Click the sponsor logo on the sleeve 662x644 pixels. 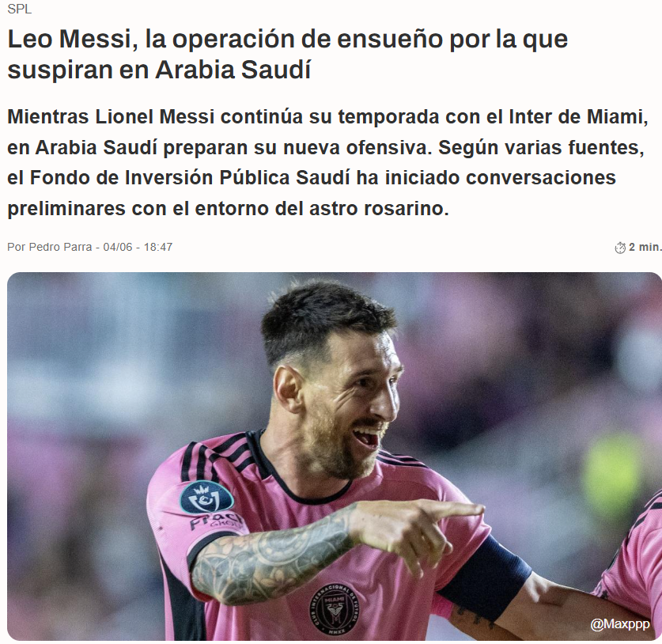pos(216,522)
